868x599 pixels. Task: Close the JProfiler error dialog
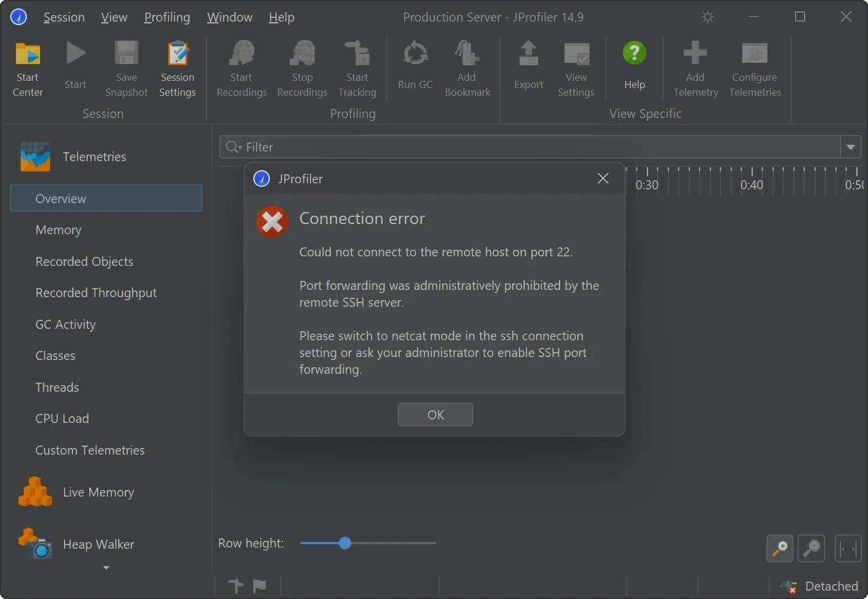click(603, 179)
